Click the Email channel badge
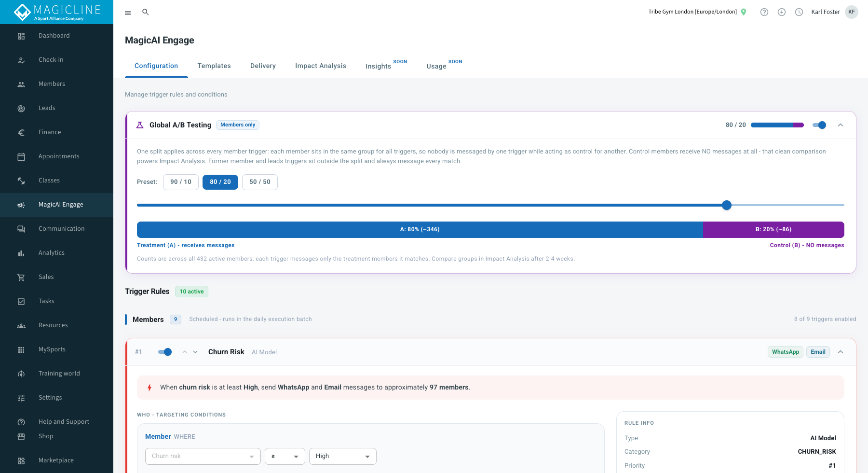868x473 pixels. tap(818, 352)
